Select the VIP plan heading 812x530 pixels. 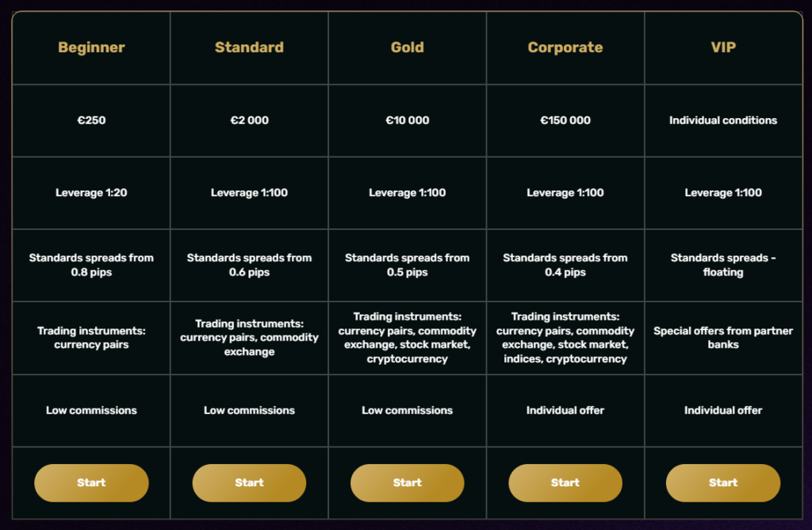723,48
